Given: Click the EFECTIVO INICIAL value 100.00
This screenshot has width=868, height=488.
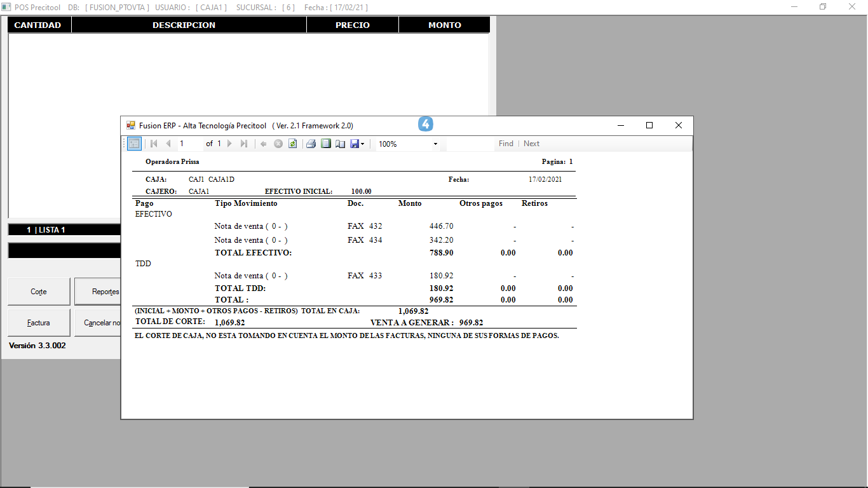Looking at the screenshot, I should (x=361, y=191).
